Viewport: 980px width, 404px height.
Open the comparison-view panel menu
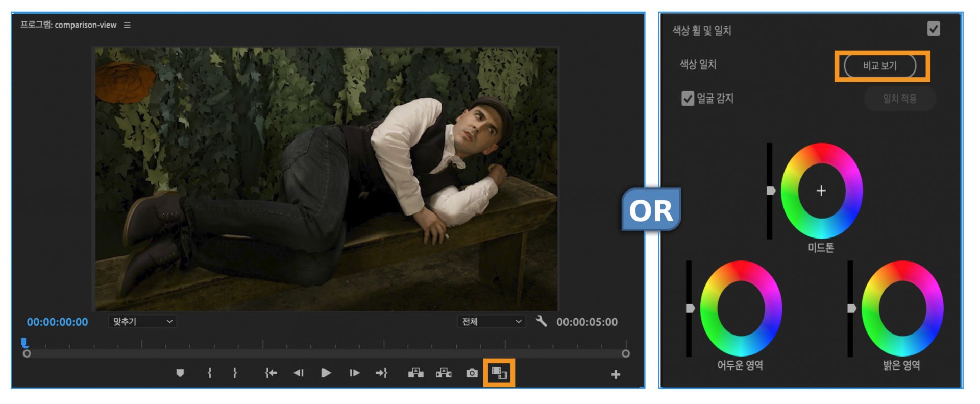(127, 25)
